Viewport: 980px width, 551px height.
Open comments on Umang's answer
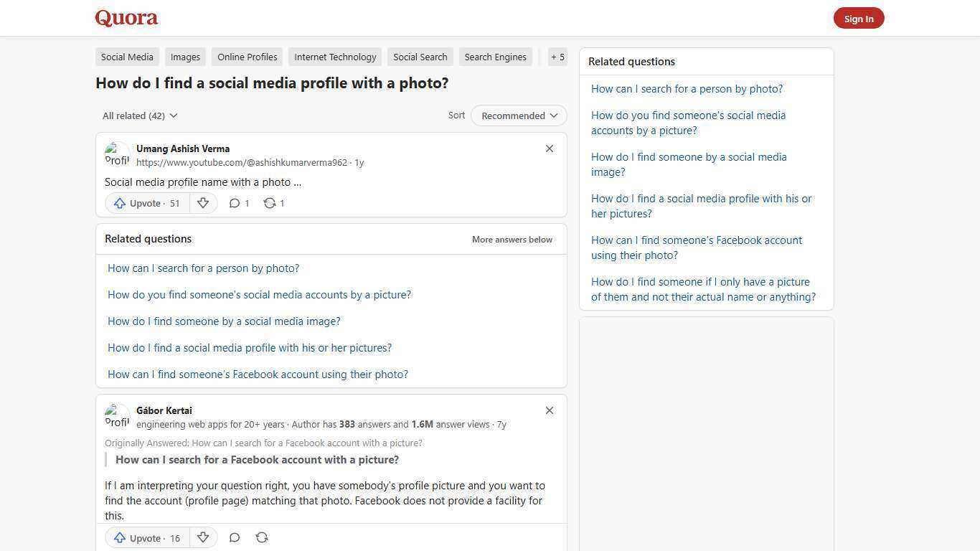[x=235, y=203]
